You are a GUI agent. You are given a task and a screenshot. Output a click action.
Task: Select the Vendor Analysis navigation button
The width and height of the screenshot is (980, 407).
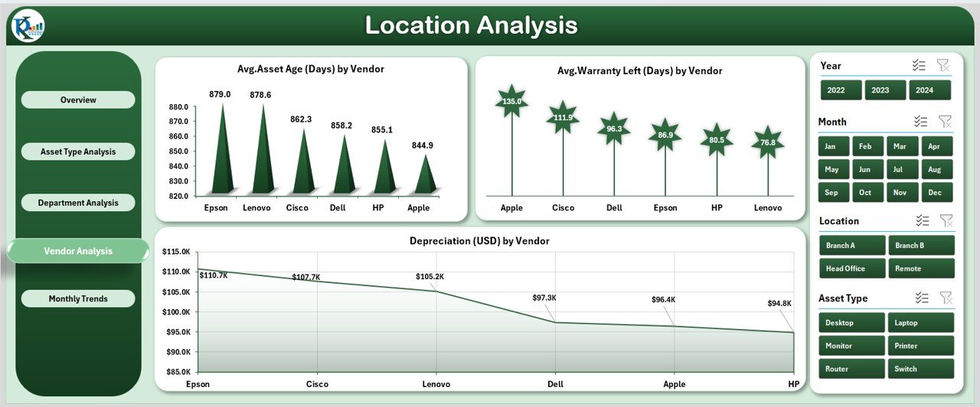[78, 251]
